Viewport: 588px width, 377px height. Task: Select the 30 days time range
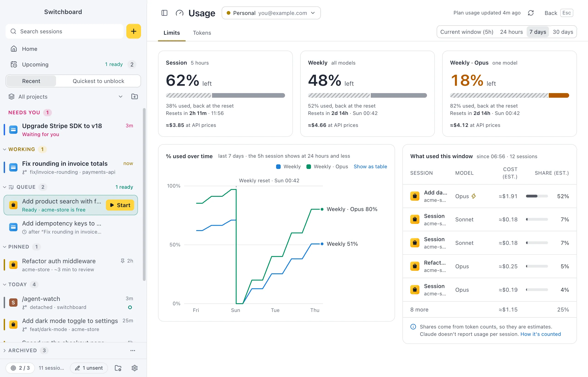(563, 32)
